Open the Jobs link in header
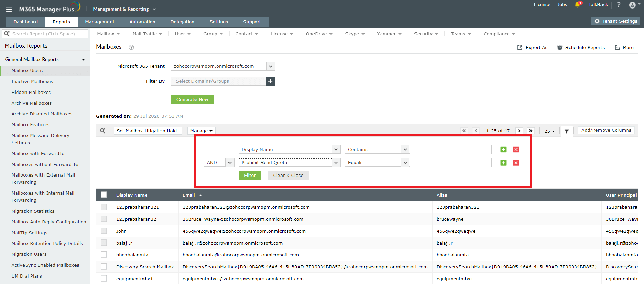Image resolution: width=644 pixels, height=284 pixels. point(562,5)
